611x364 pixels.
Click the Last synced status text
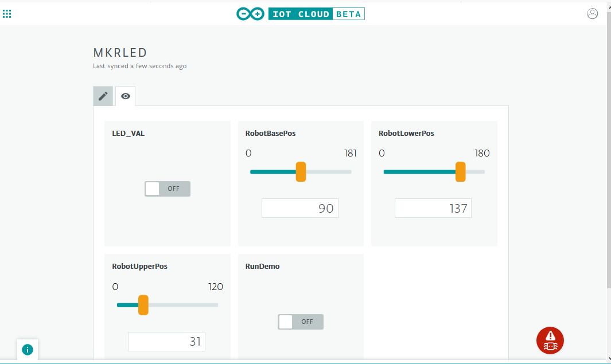click(139, 66)
